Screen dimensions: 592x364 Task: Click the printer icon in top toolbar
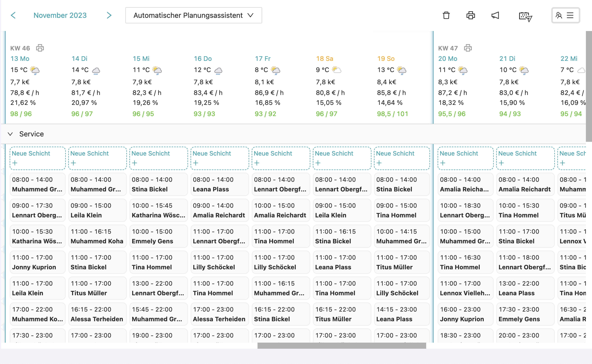pyautogui.click(x=470, y=15)
